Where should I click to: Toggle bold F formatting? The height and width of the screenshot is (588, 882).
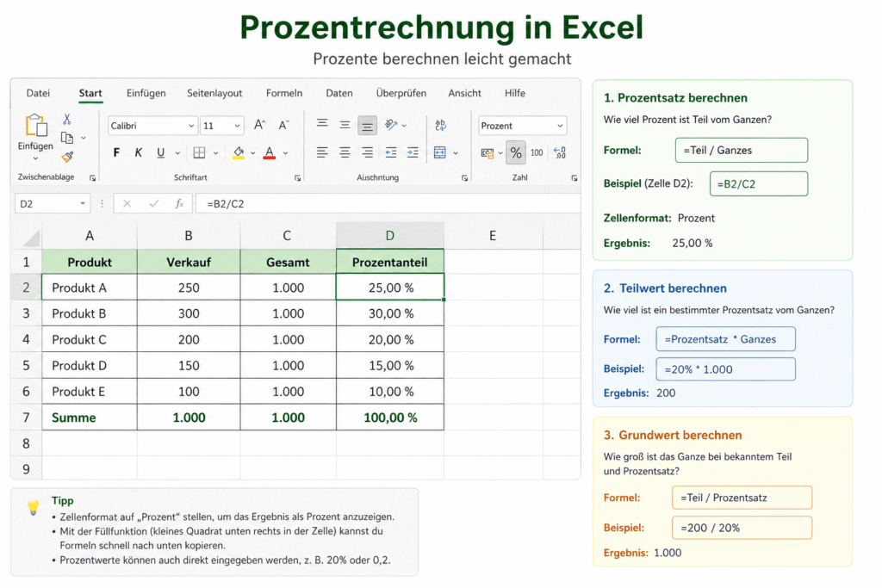[116, 152]
